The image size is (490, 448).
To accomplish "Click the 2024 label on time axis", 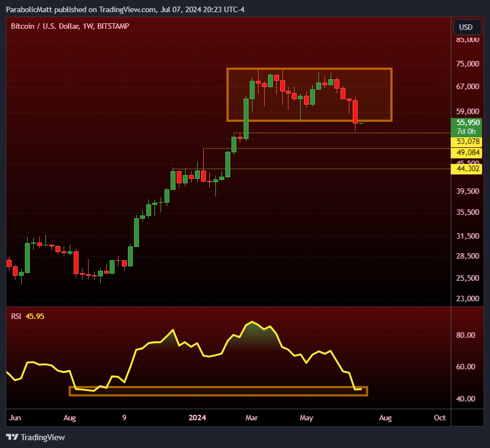I will point(197,418).
